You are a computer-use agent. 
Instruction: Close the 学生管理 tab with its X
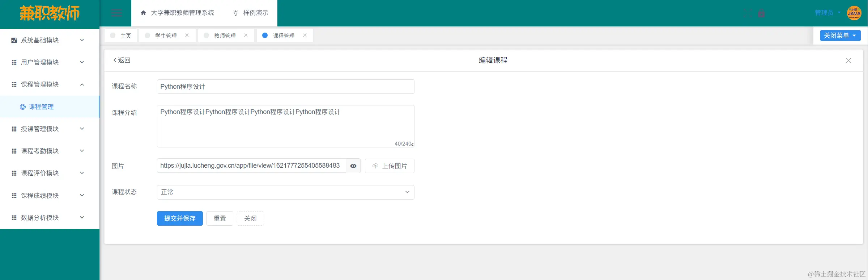187,35
